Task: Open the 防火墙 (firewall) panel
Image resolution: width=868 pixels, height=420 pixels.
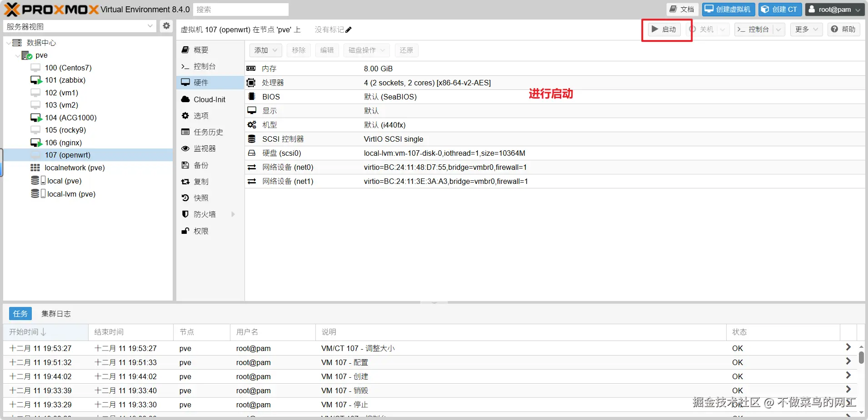Action: coord(205,214)
